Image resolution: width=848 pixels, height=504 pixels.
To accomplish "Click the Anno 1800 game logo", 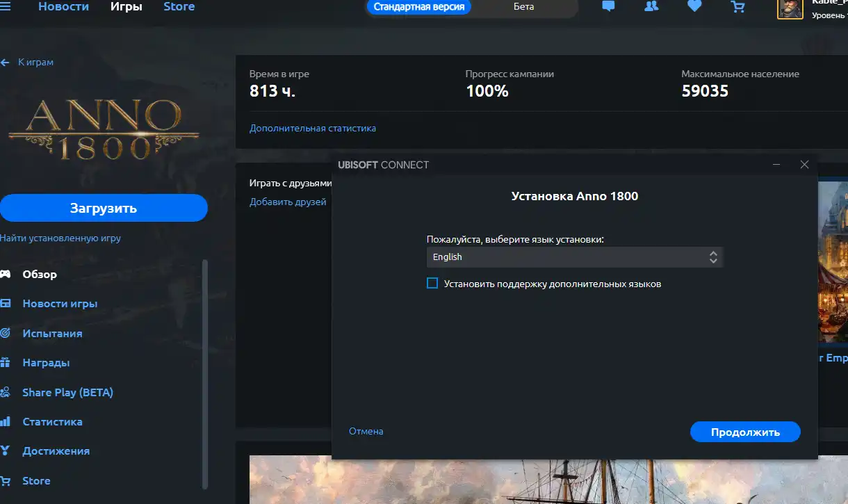I will [x=103, y=129].
